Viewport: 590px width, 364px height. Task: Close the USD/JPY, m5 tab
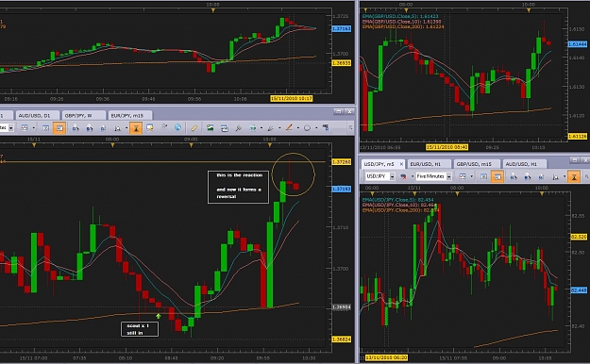(401, 164)
